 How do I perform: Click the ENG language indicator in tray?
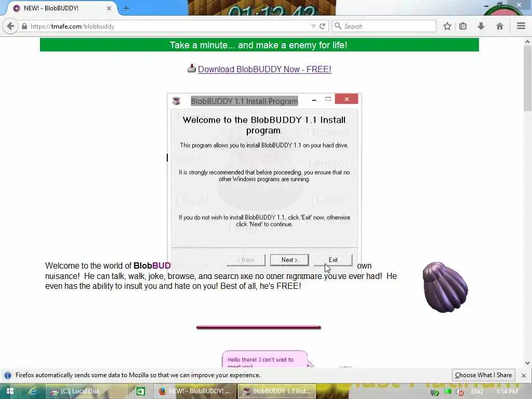tap(477, 392)
